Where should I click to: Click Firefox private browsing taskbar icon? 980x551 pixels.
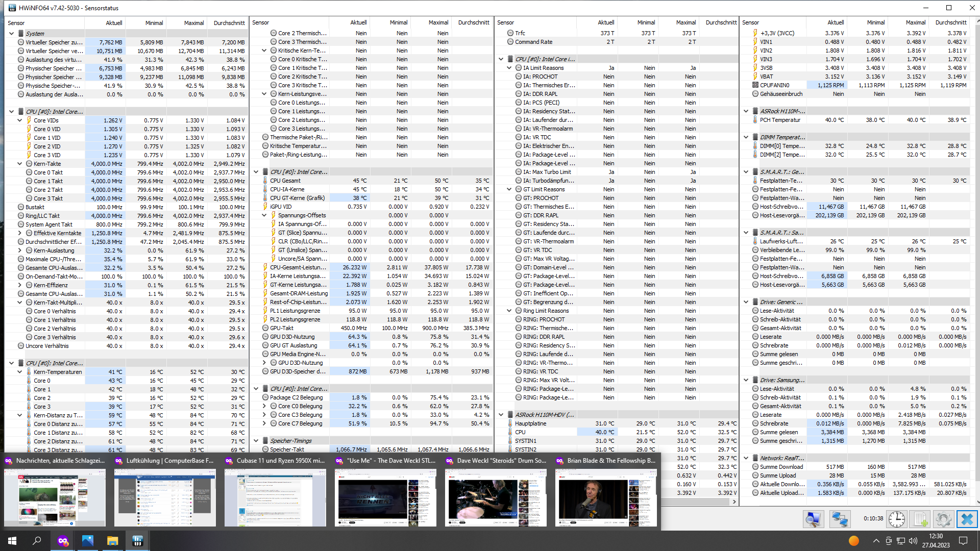(63, 541)
